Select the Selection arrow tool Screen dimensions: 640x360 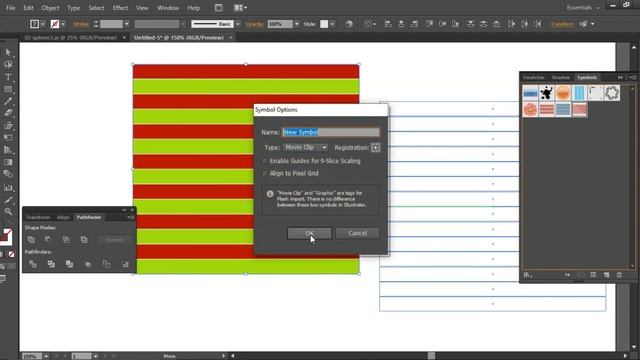click(8, 52)
